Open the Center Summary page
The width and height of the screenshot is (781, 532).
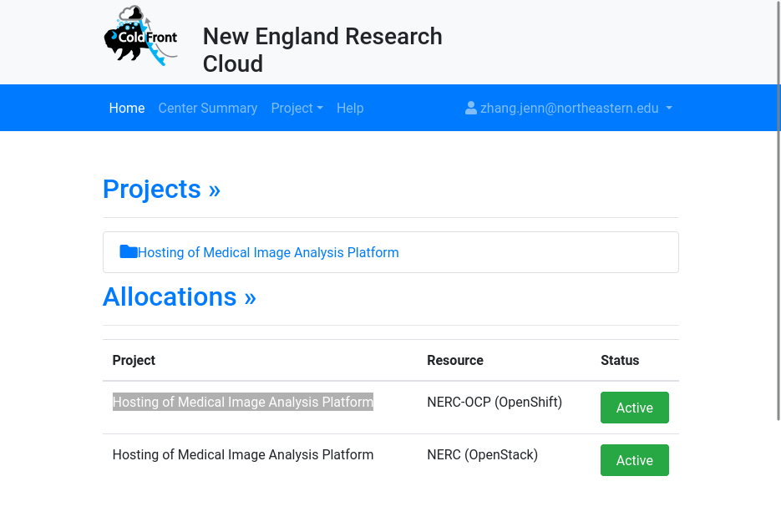click(x=208, y=108)
